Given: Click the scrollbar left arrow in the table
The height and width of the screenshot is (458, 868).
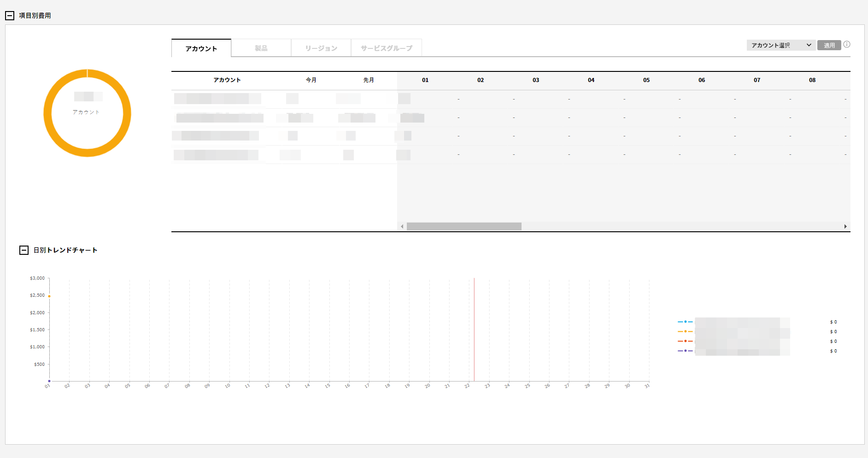Looking at the screenshot, I should [x=402, y=227].
